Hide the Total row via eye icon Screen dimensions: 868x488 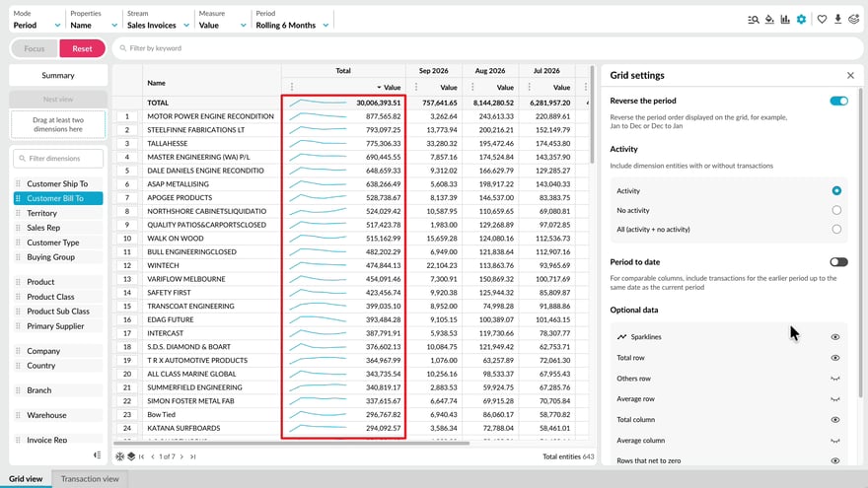[835, 358]
